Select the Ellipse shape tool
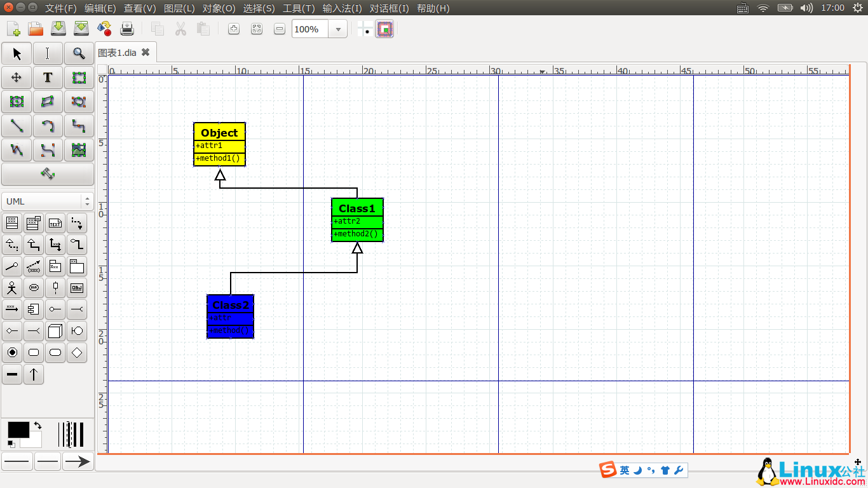 [17, 102]
